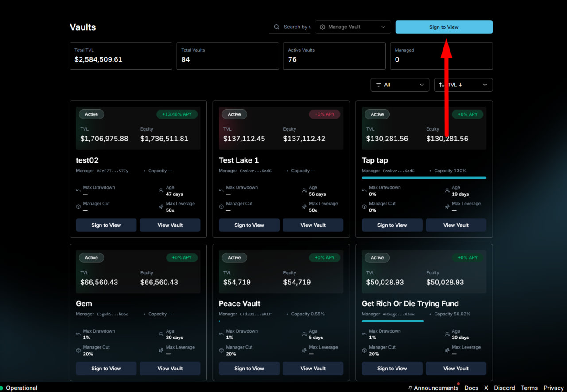Click test02 Max Leverage icon

[x=161, y=207]
